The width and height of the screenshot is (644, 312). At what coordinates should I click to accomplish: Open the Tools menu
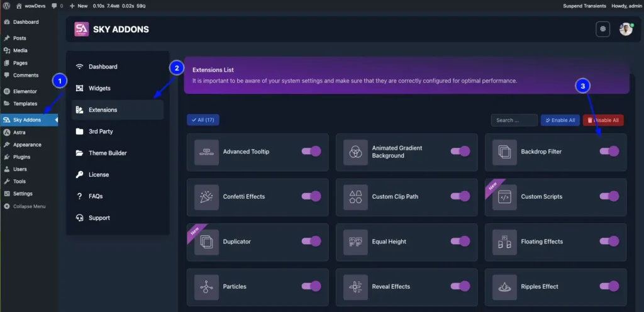point(29,181)
